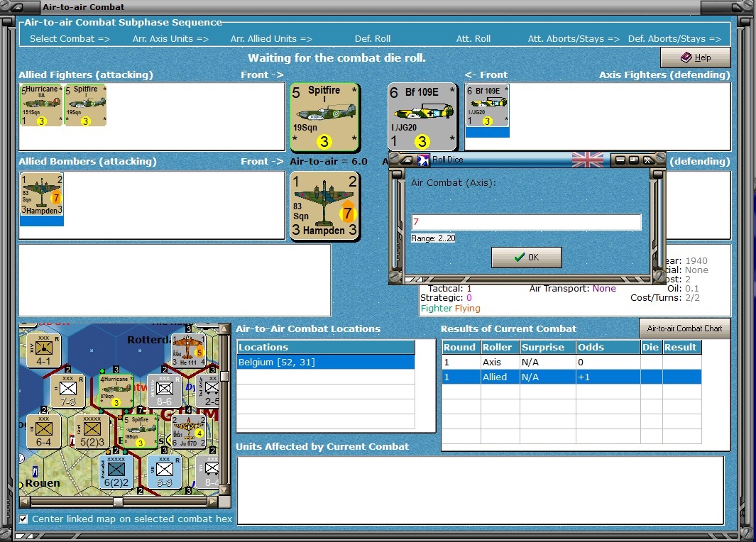Select the Axis roller row in results

click(x=571, y=362)
